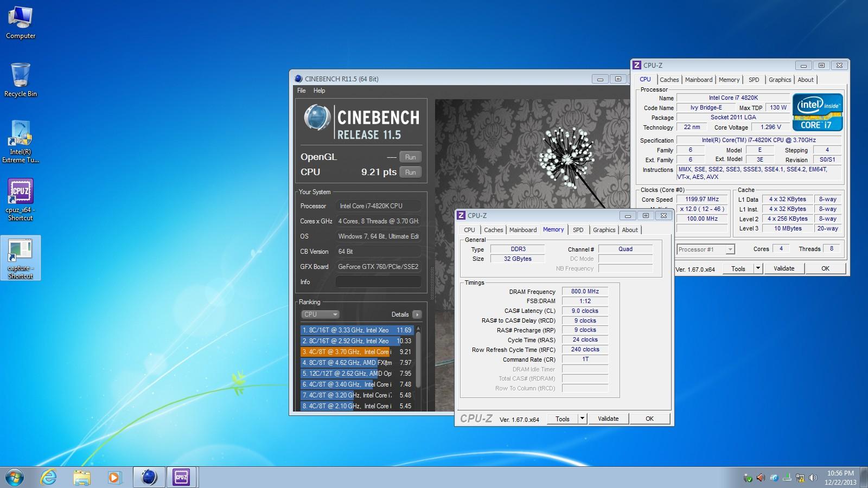
Task: Click Validate in rear CPU-Z window
Action: click(x=784, y=268)
